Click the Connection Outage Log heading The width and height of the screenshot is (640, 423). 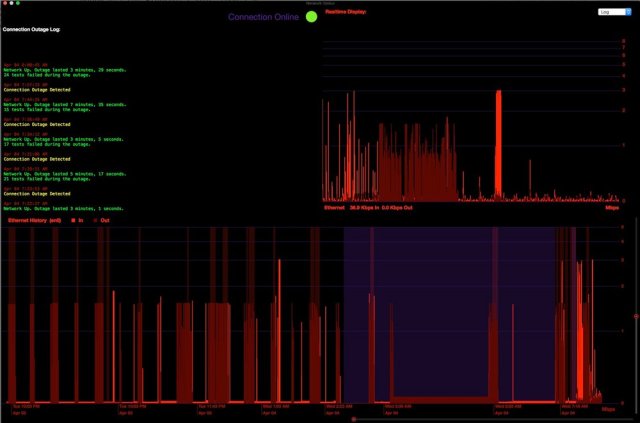[36, 30]
